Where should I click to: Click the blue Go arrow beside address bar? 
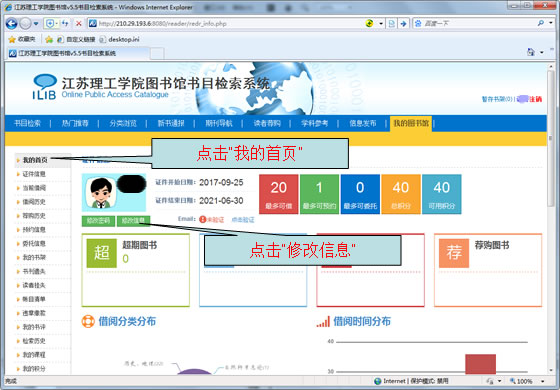click(403, 24)
